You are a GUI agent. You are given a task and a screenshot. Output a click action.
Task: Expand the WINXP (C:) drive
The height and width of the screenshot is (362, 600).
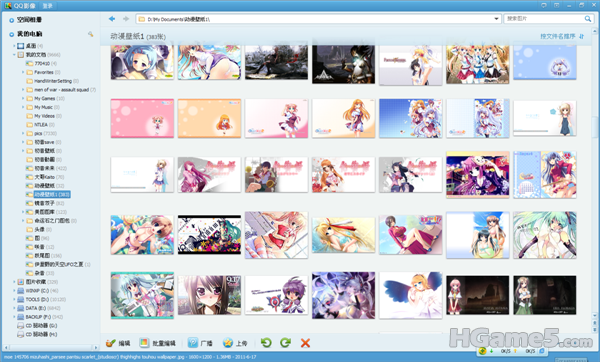(x=14, y=290)
